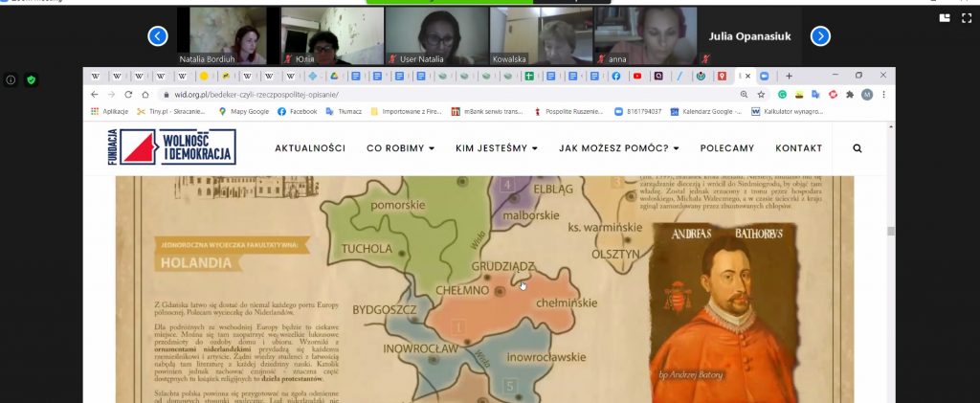Select User Natalia's video thumbnail
Image resolution: width=980 pixels, height=403 pixels.
pos(436,35)
